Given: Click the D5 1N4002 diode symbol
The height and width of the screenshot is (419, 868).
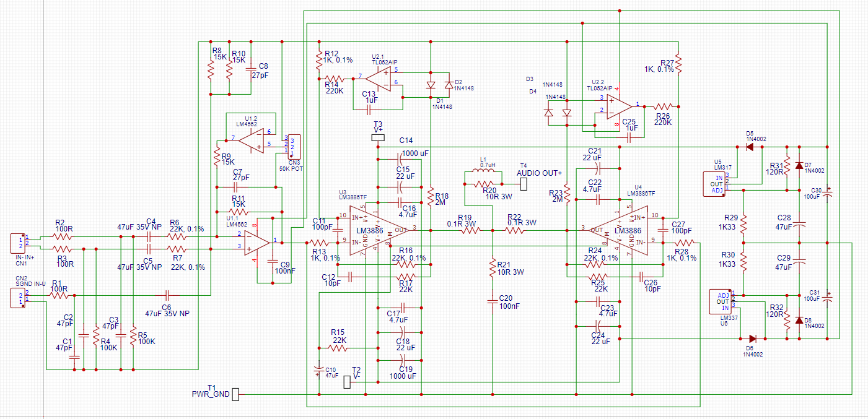Looking at the screenshot, I should point(751,147).
